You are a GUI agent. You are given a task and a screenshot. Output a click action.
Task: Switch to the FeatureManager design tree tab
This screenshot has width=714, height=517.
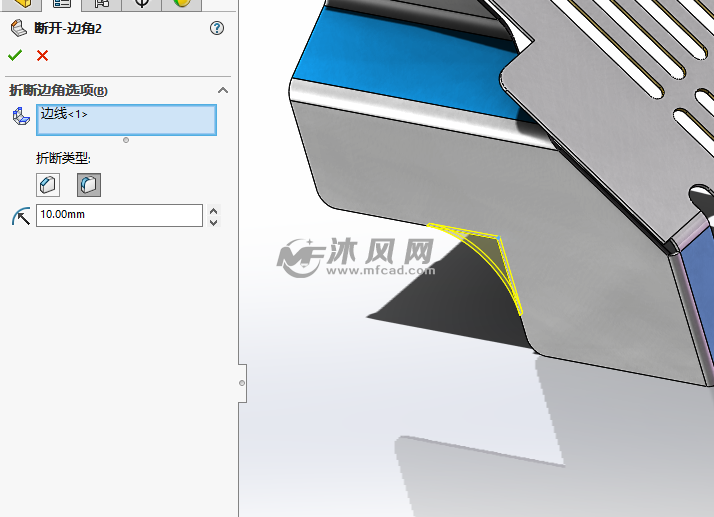(x=22, y=4)
